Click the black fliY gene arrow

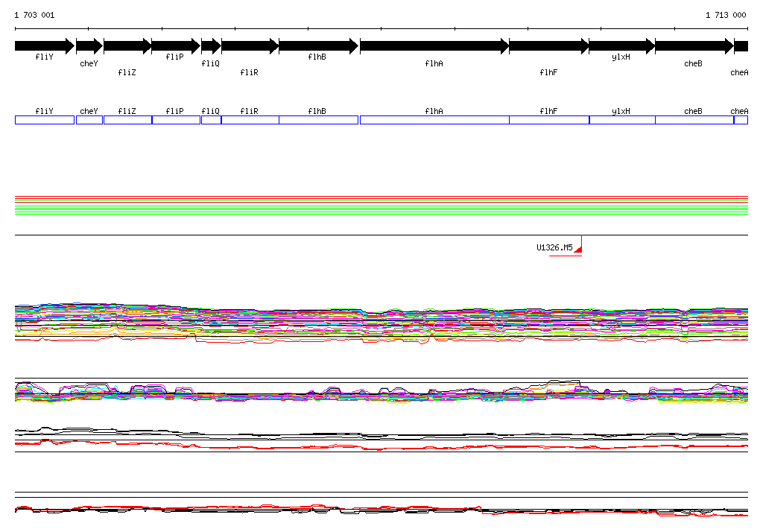pos(44,46)
